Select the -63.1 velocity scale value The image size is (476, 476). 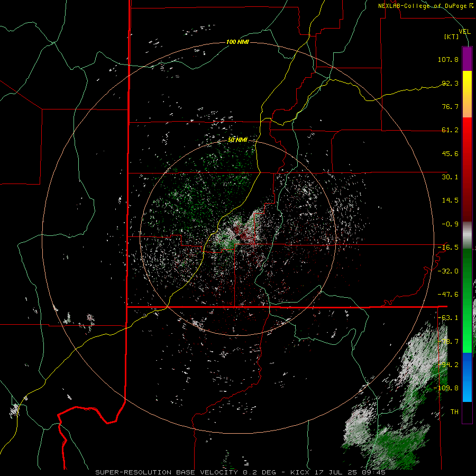448,318
